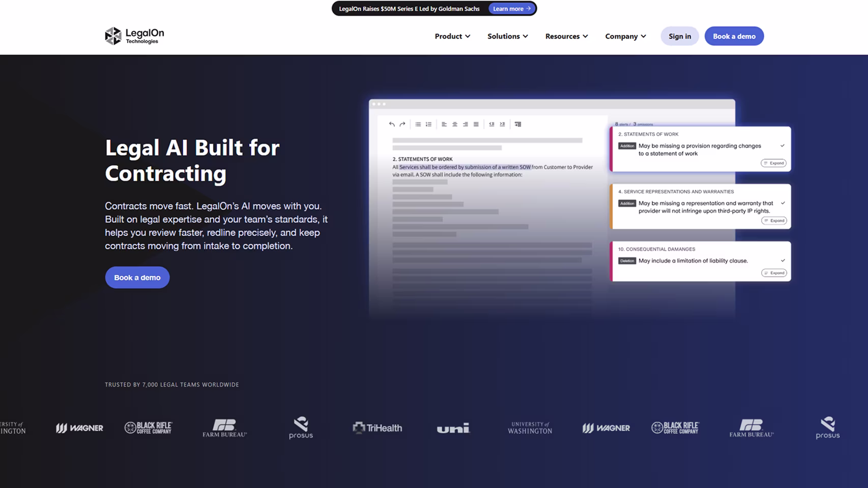Click the highlighted 'Services shall be ordered' sentence

[465, 167]
